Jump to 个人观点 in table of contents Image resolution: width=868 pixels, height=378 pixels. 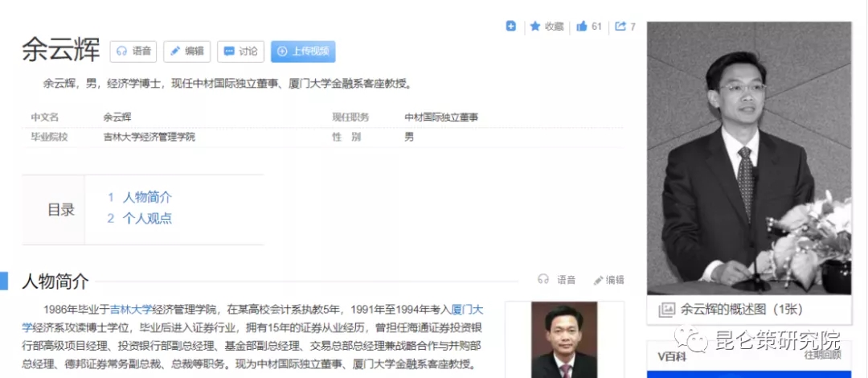tap(146, 218)
